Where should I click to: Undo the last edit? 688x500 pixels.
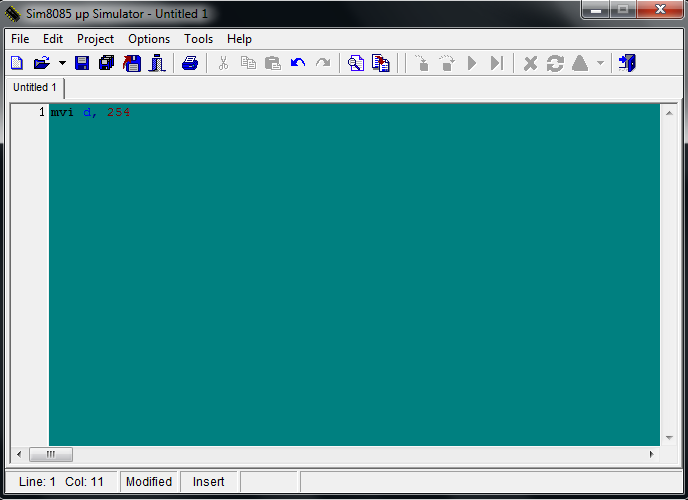click(x=298, y=63)
